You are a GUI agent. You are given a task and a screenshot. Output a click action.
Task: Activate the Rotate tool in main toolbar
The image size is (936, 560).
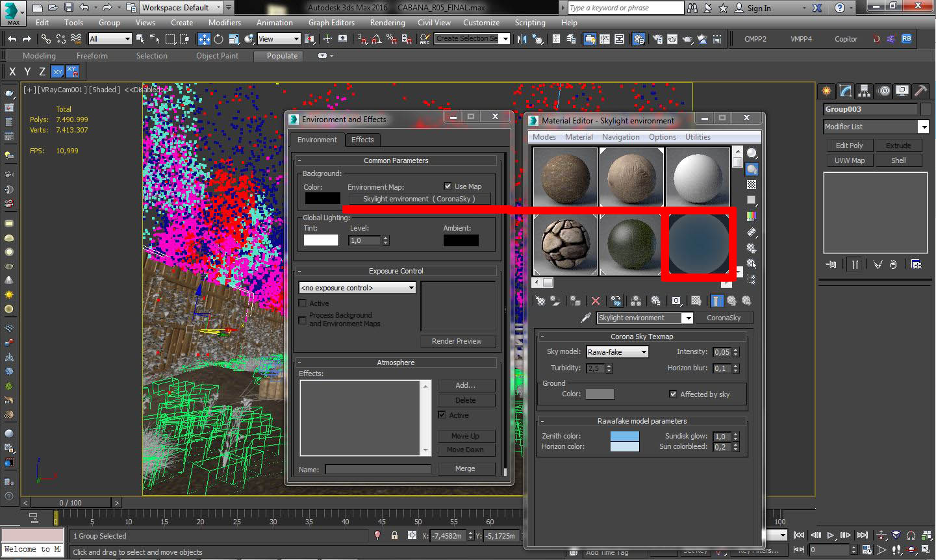coord(218,39)
